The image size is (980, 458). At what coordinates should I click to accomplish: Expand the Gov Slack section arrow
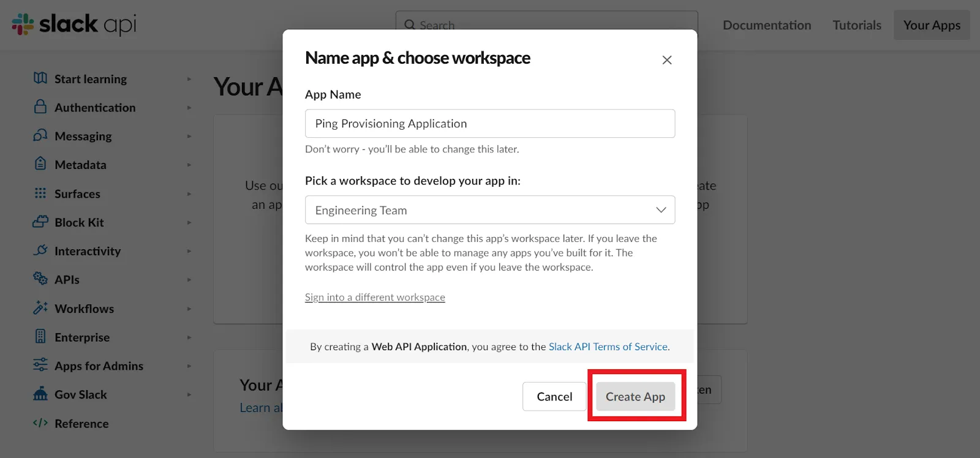(x=189, y=395)
